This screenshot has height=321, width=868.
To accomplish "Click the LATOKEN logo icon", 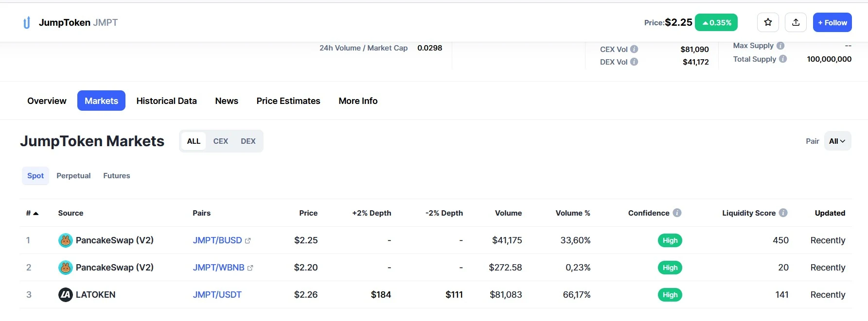I will (65, 295).
